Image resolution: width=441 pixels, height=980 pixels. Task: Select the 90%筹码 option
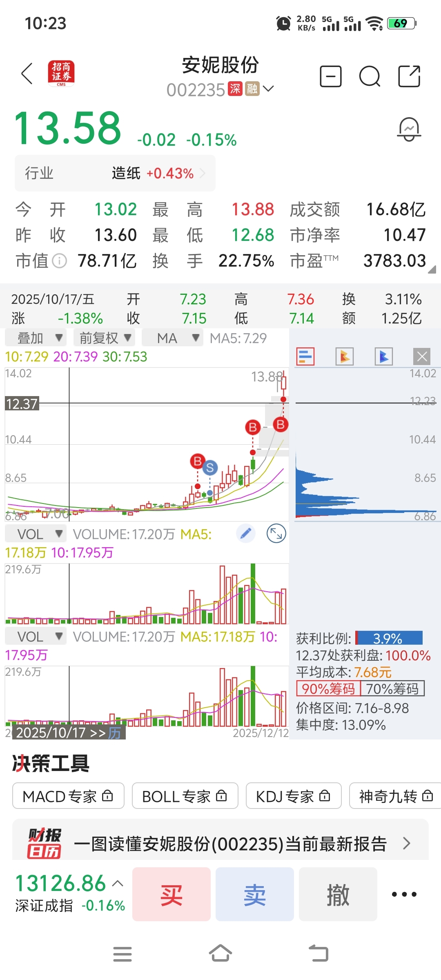[x=329, y=689]
